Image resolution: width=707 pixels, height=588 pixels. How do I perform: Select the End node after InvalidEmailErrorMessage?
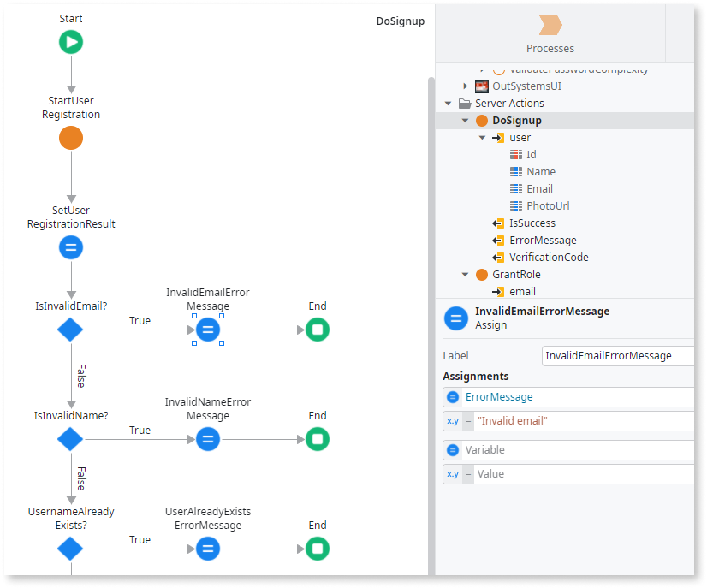pos(318,330)
